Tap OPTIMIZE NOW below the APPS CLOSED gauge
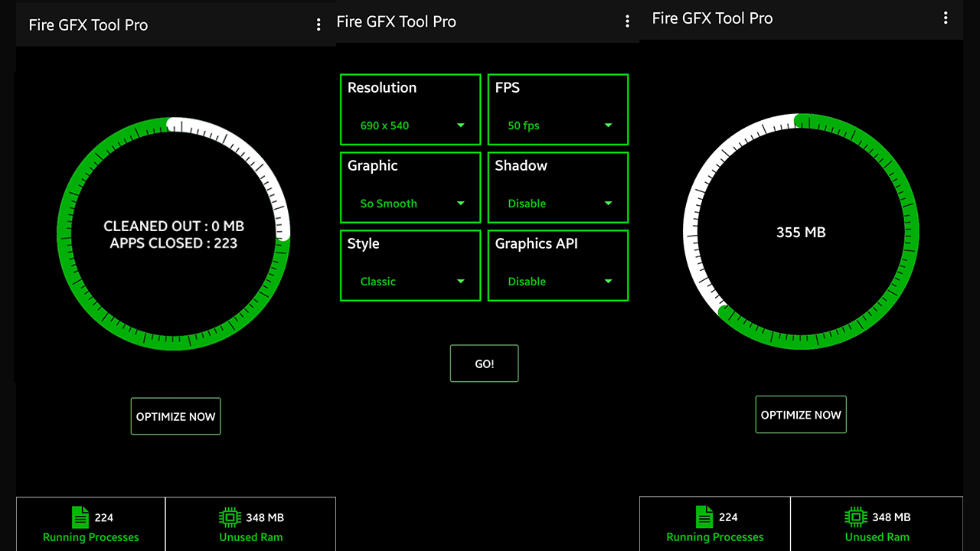 [x=175, y=416]
